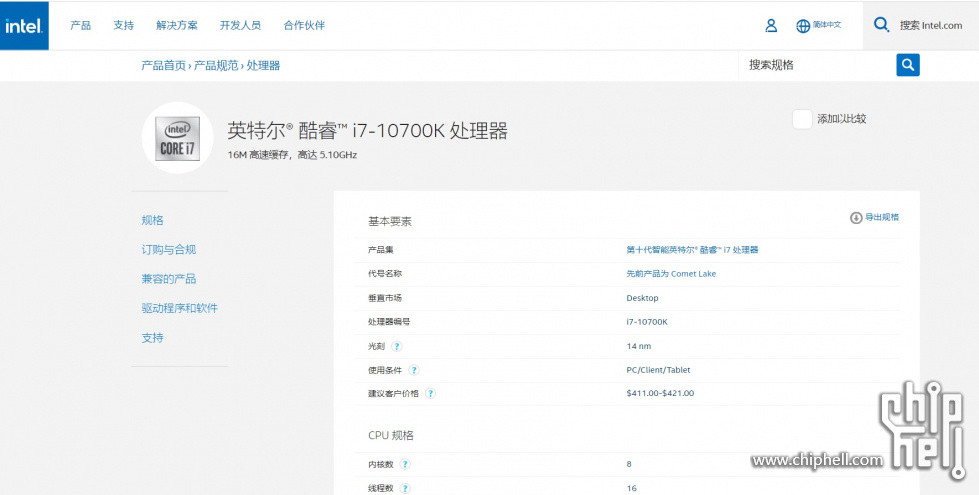The height and width of the screenshot is (495, 979).
Task: Go to 兼容的产品 sidebar section
Action: (x=169, y=279)
